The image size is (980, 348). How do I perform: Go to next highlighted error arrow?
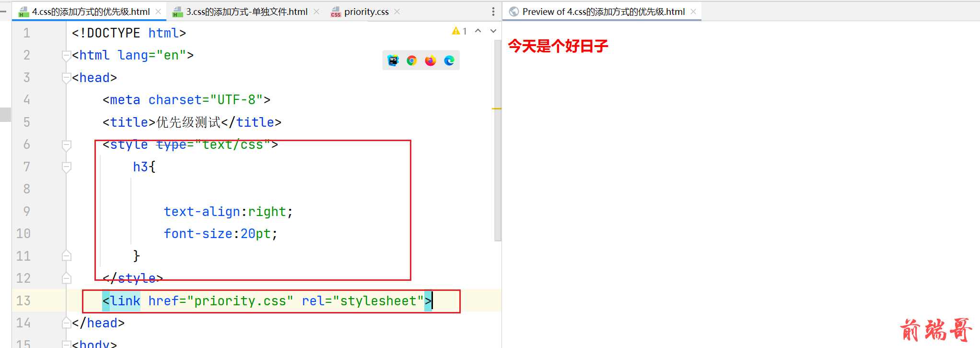(493, 31)
